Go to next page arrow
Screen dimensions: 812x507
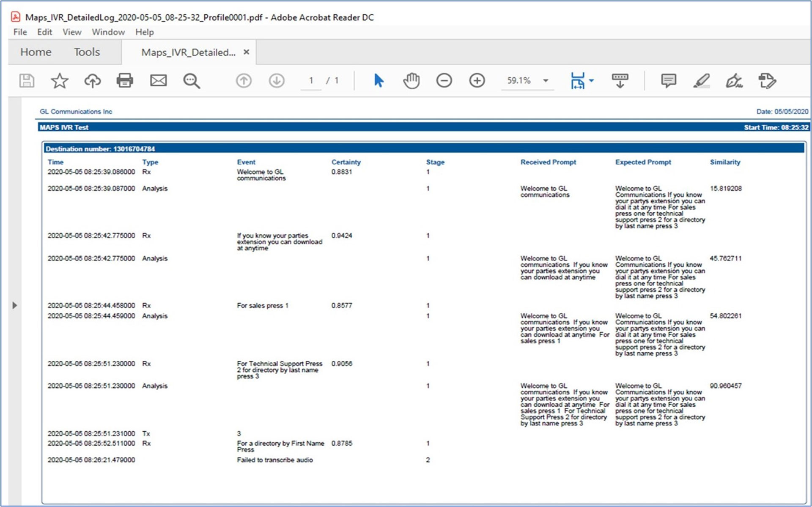click(277, 80)
